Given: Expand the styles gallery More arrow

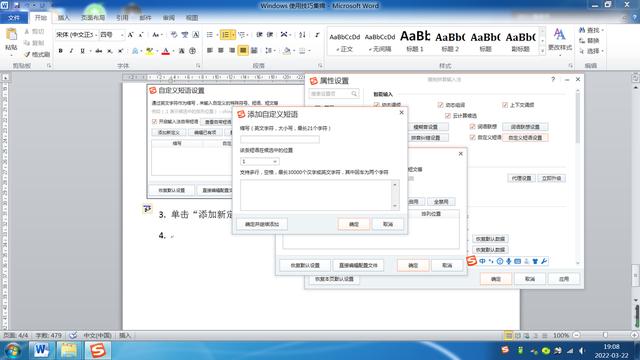Looking at the screenshot, I should pos(542,51).
